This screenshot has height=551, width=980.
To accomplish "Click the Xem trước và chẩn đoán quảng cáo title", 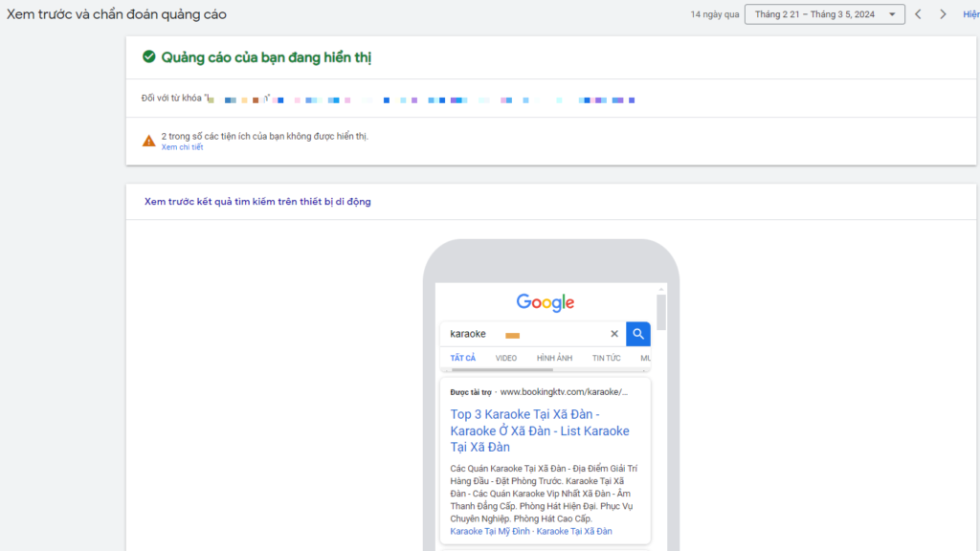I will (117, 14).
